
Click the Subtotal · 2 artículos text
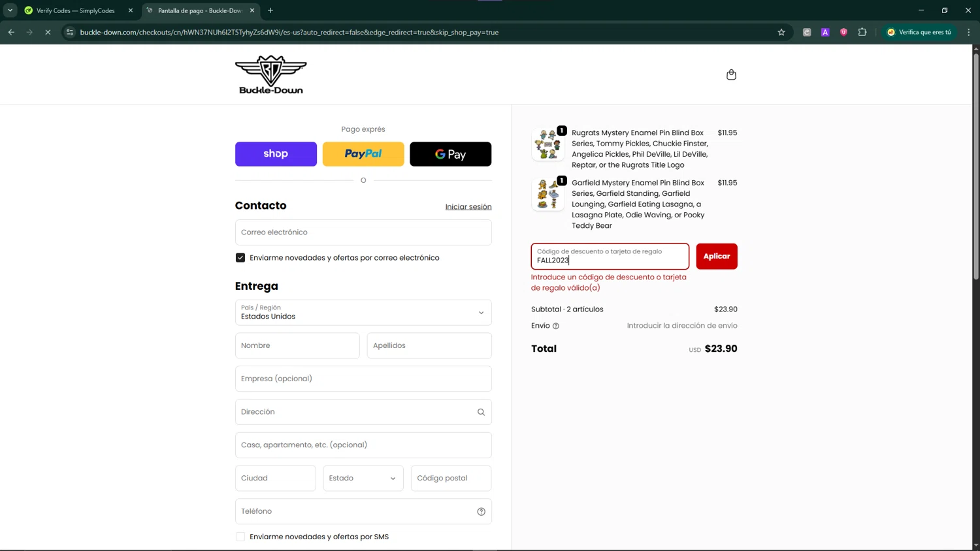pyautogui.click(x=567, y=309)
